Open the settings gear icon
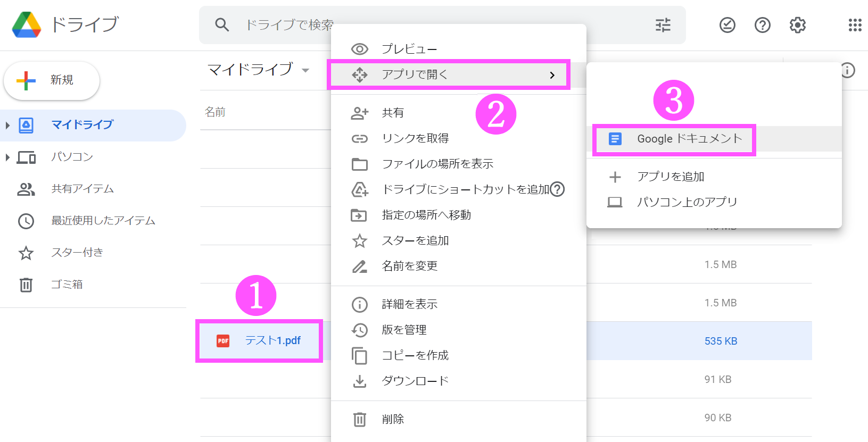This screenshot has width=868, height=442. (797, 25)
